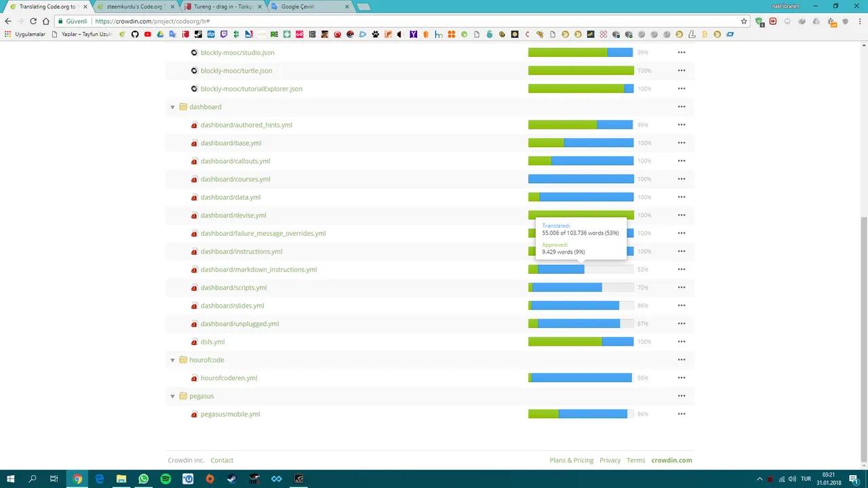Open the more-options menu for dsls.yml
Viewport: 868px width, 488px height.
[682, 342]
